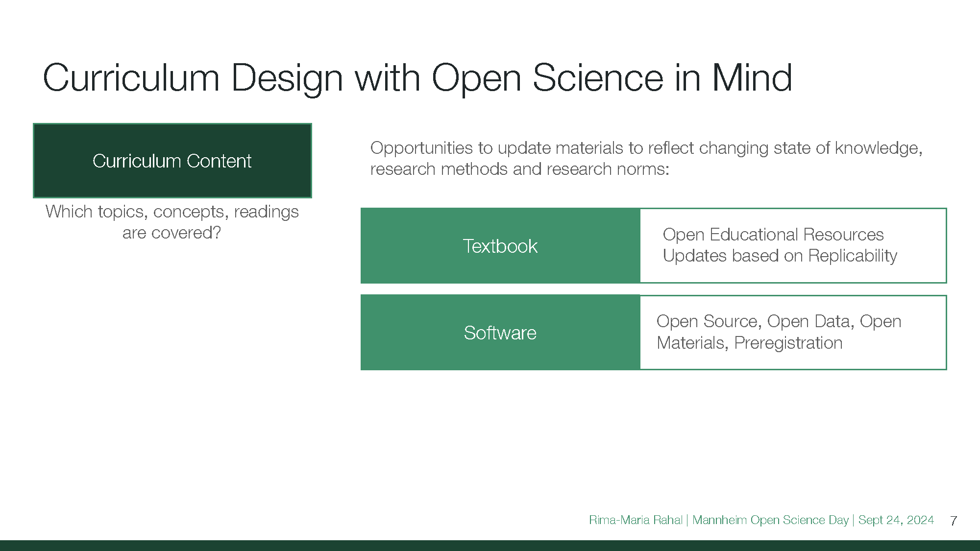Click the word Software
Screen dimensions: 980x551
pos(500,333)
